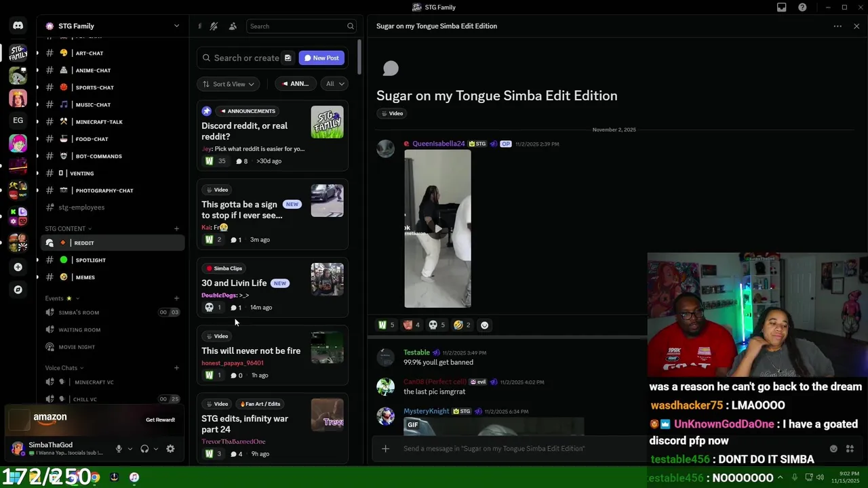Screen dimensions: 868x488
Task: Open the EG server in sidebar
Action: click(18, 121)
